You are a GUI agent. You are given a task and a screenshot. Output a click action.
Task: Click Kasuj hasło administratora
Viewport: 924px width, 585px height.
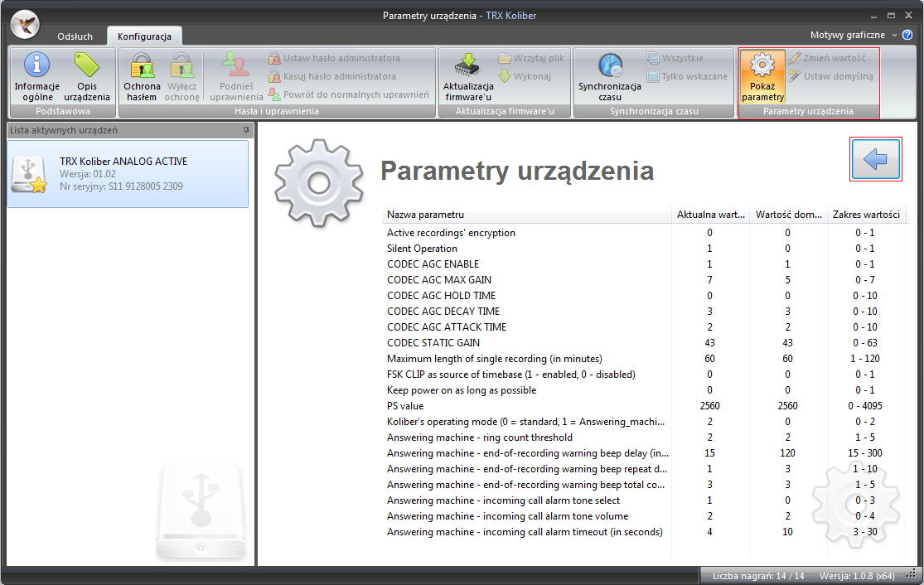(x=331, y=76)
